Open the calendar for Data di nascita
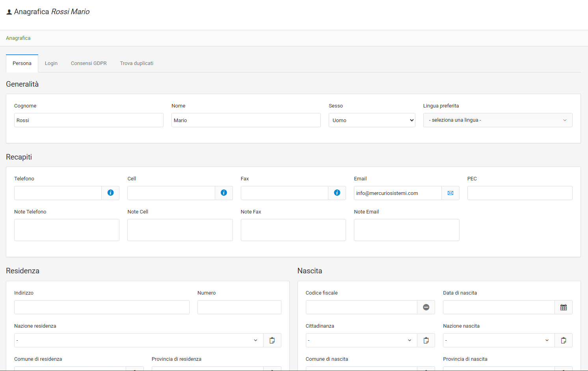Image resolution: width=588 pixels, height=371 pixels. pos(564,307)
